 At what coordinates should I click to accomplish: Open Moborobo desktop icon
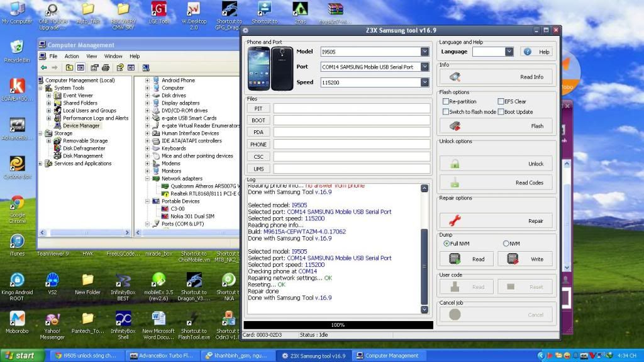[x=17, y=322]
